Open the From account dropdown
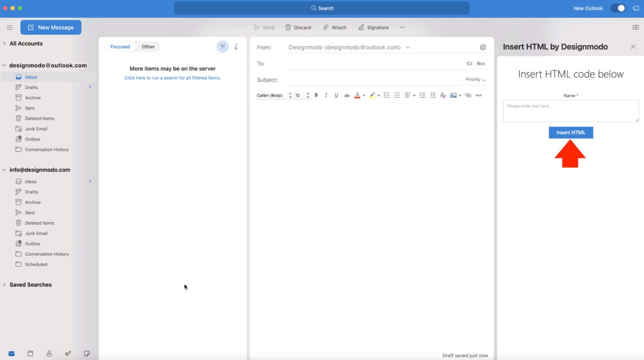644x360 pixels. tap(408, 47)
